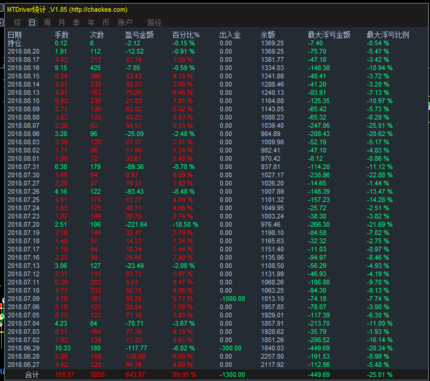The width and height of the screenshot is (430, 381).
Task: Switch to the 币 currency tab
Action: [x=106, y=22]
